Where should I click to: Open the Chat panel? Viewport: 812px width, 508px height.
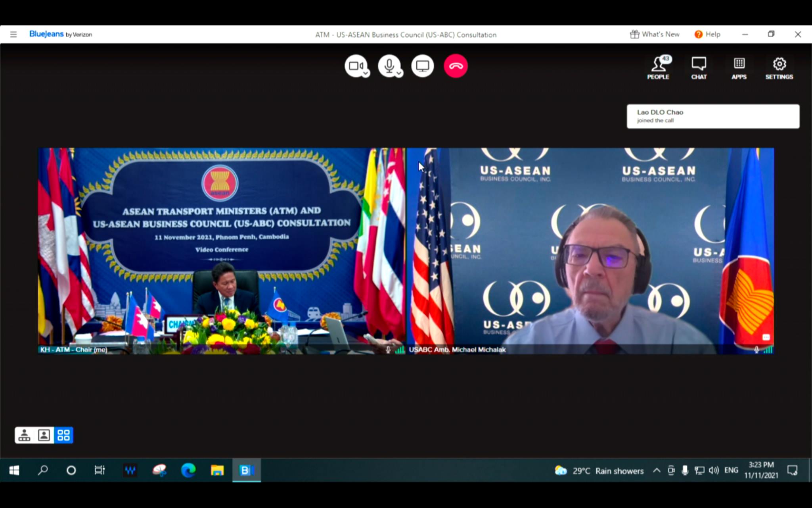click(x=699, y=67)
